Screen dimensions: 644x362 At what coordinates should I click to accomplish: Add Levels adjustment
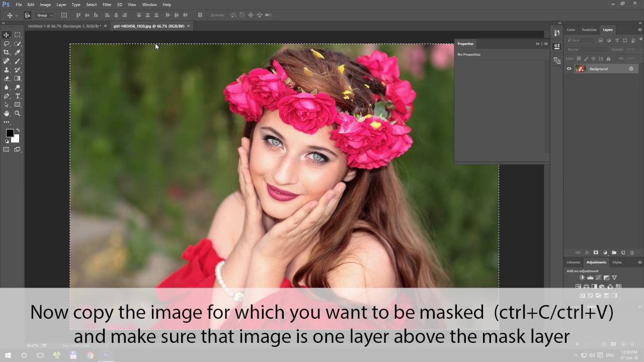pos(590,278)
